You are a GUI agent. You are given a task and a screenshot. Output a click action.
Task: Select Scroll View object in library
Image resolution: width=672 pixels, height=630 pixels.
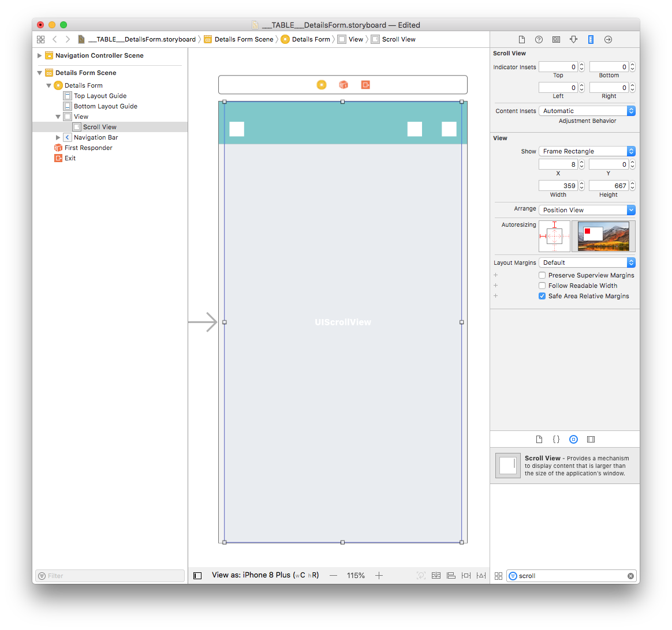pos(565,466)
